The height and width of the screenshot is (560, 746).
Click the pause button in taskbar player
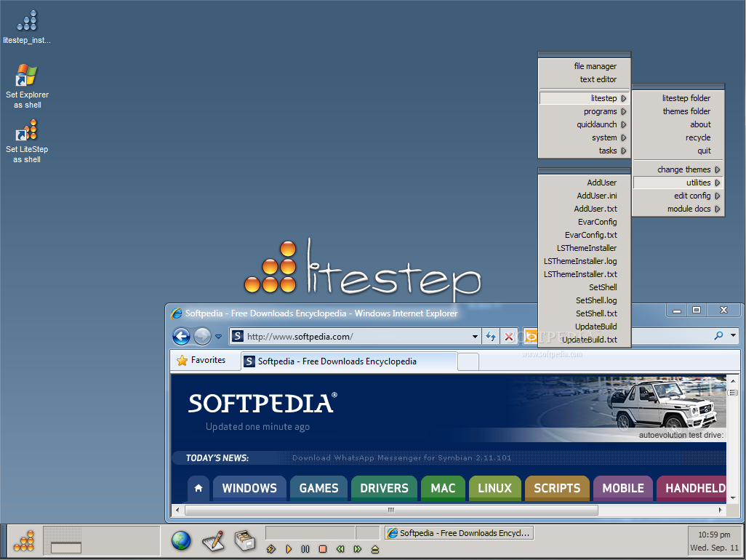pos(305,549)
